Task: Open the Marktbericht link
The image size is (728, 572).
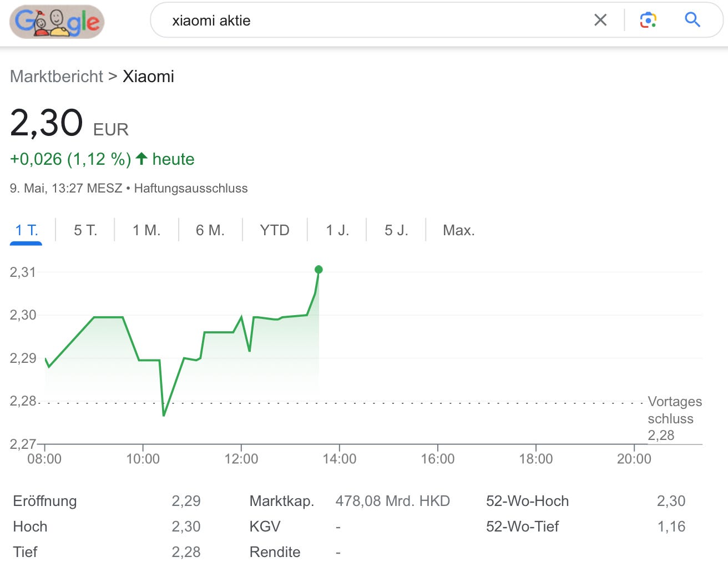Action: click(x=57, y=76)
